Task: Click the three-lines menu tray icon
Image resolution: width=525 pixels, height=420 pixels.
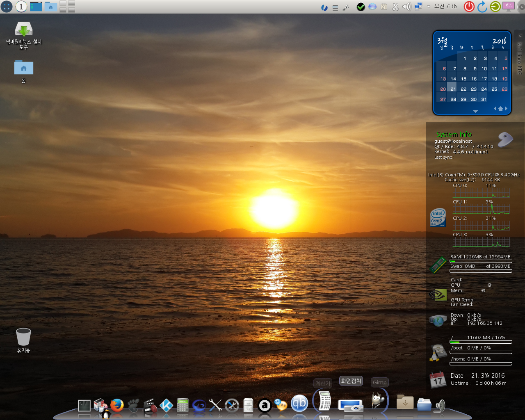Action: [335, 7]
